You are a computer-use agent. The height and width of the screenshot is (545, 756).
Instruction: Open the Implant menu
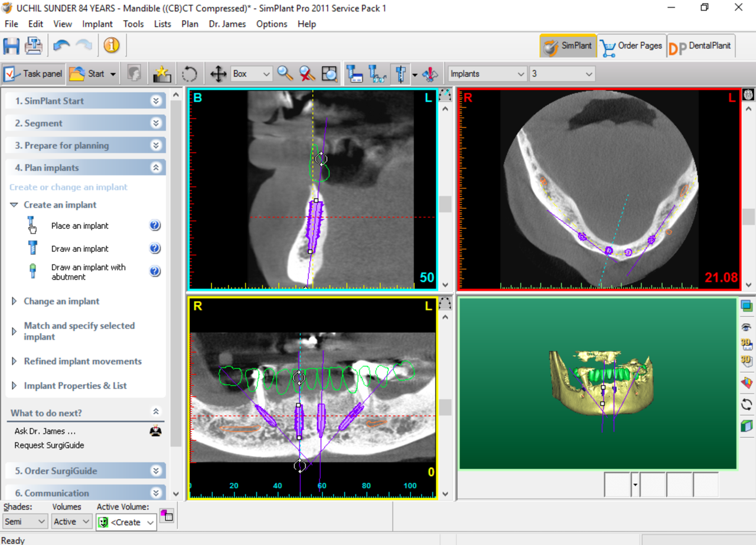(x=97, y=24)
